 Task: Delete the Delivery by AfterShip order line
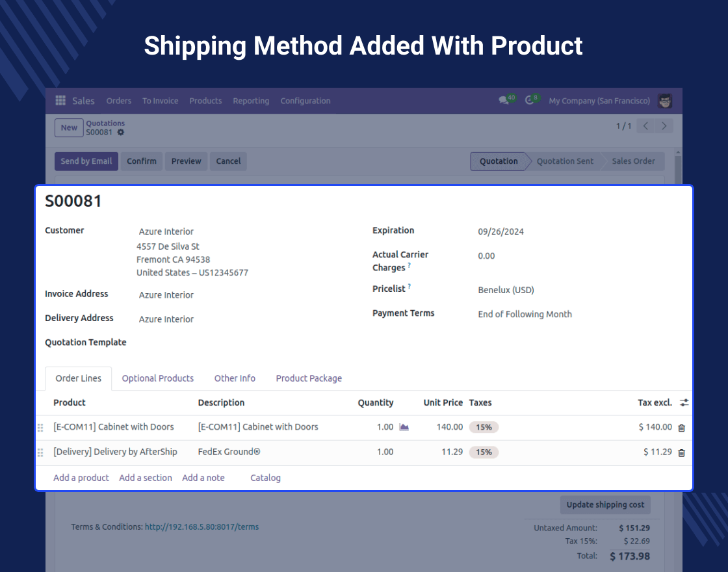[681, 452]
